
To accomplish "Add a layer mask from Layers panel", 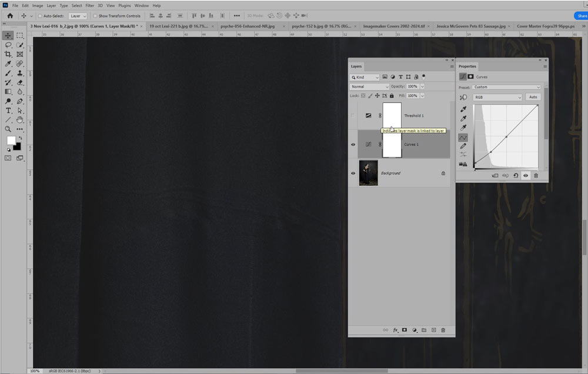I will [405, 330].
